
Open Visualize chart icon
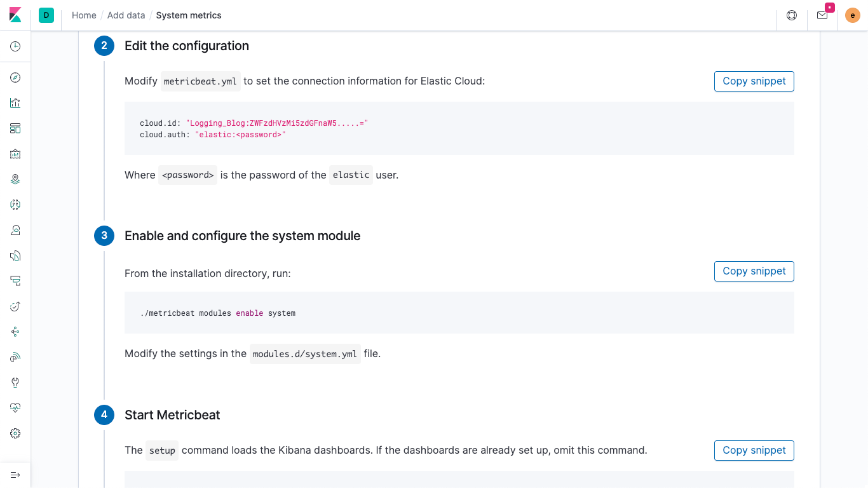pyautogui.click(x=15, y=103)
